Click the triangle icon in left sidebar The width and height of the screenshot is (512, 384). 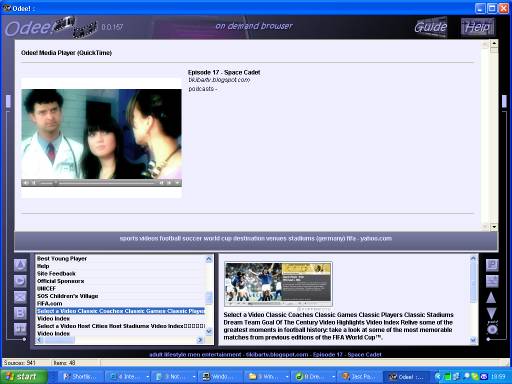click(x=20, y=265)
